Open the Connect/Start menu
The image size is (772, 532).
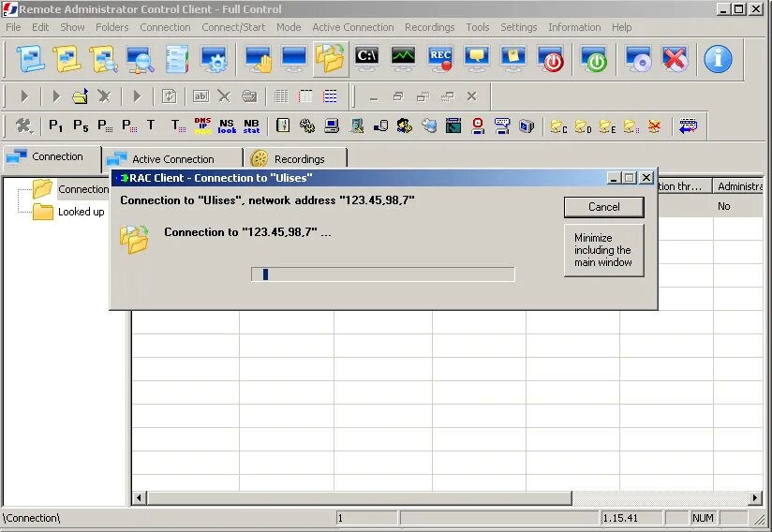pos(233,27)
